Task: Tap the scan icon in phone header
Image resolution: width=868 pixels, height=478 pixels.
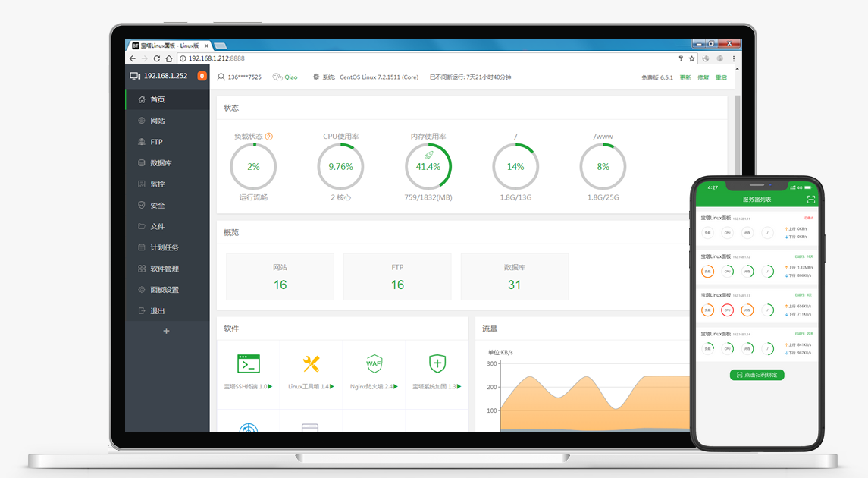Action: point(811,200)
